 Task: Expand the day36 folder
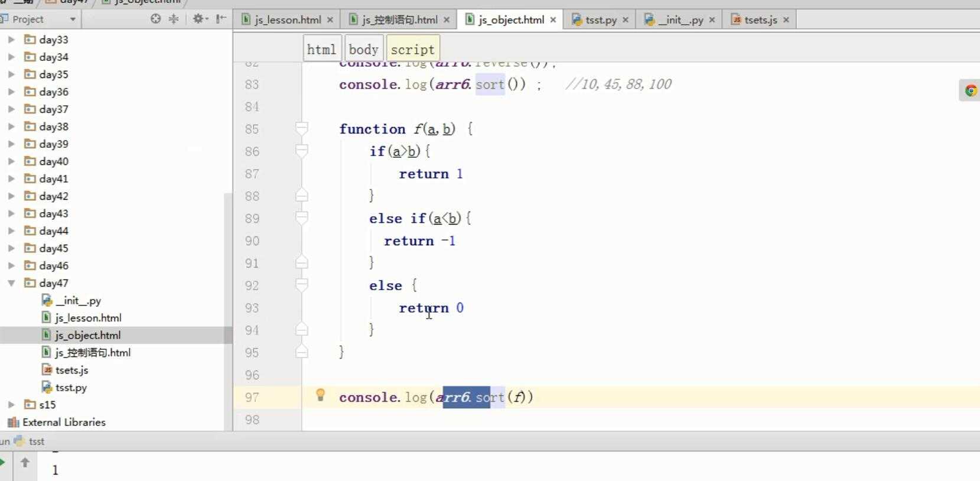11,92
